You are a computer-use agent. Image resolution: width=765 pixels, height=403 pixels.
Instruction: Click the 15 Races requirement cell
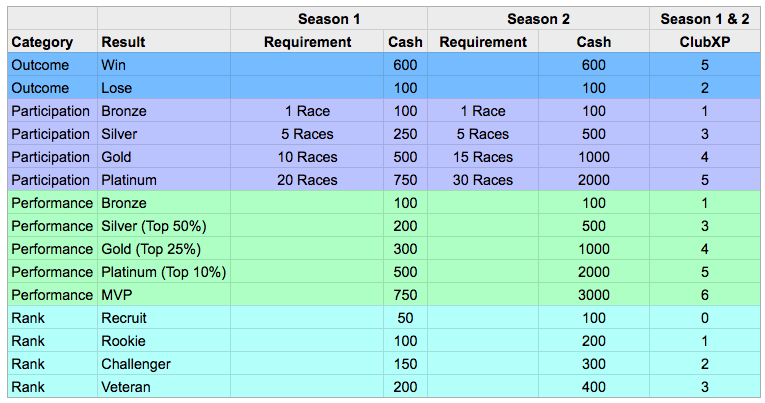click(484, 157)
